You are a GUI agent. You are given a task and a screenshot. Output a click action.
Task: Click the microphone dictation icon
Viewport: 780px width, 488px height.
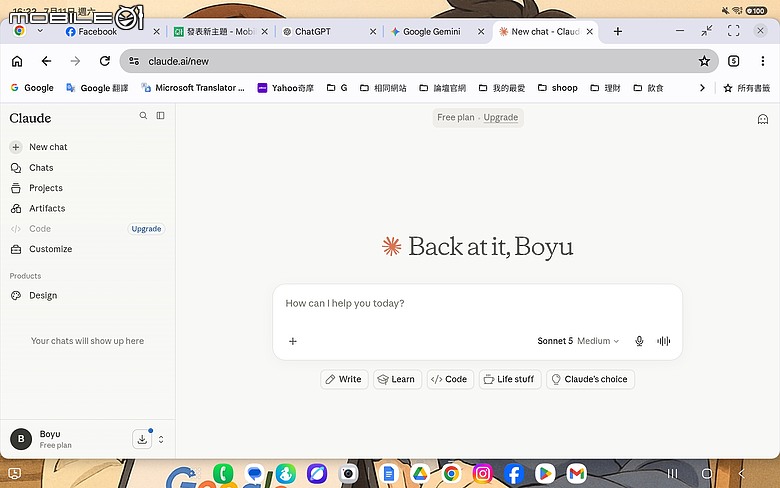pyautogui.click(x=639, y=341)
